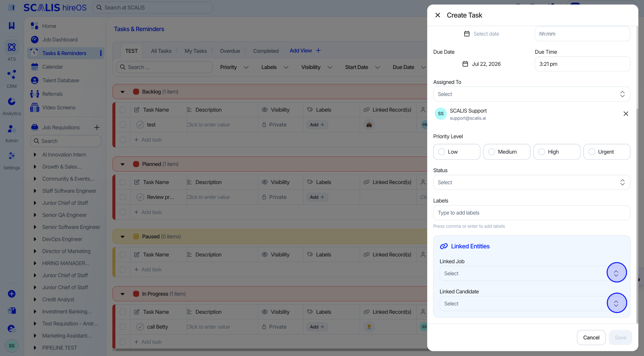Click the plus circle icon in left rail
Image resolution: width=644 pixels, height=356 pixels.
pos(12,294)
